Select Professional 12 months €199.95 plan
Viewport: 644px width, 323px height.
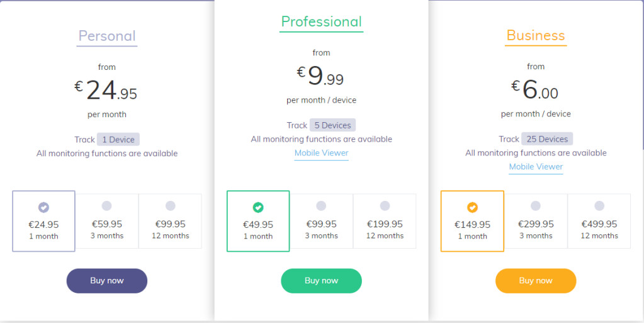pyautogui.click(x=385, y=220)
